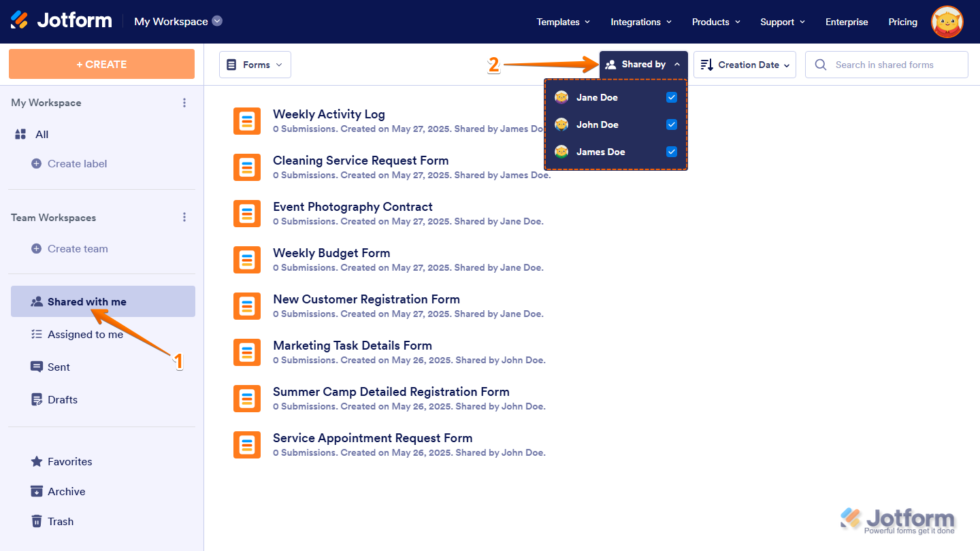Image resolution: width=980 pixels, height=551 pixels.
Task: Click the Search in shared forms field
Action: tap(887, 65)
